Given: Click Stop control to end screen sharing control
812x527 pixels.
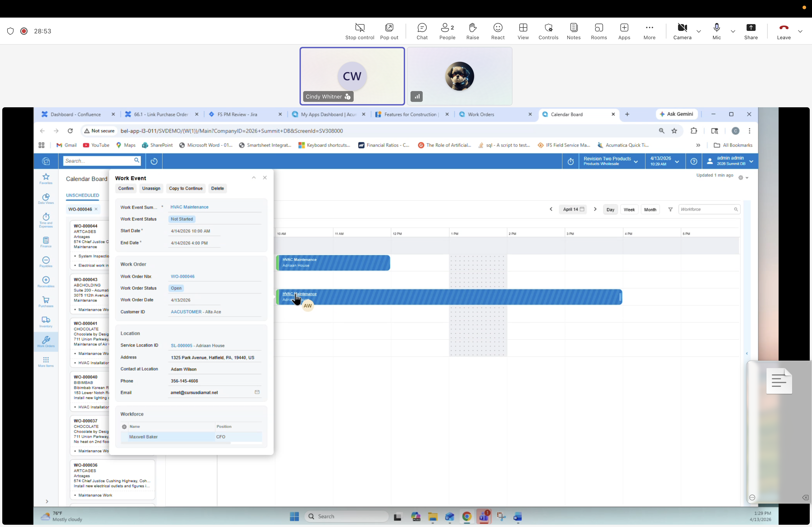Looking at the screenshot, I should [x=360, y=31].
